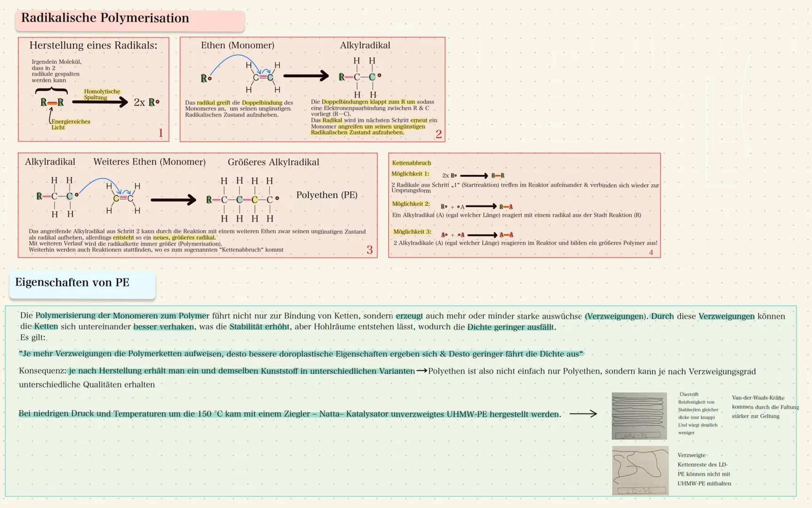Click the red step number 2
This screenshot has width=812, height=508.
439,134
